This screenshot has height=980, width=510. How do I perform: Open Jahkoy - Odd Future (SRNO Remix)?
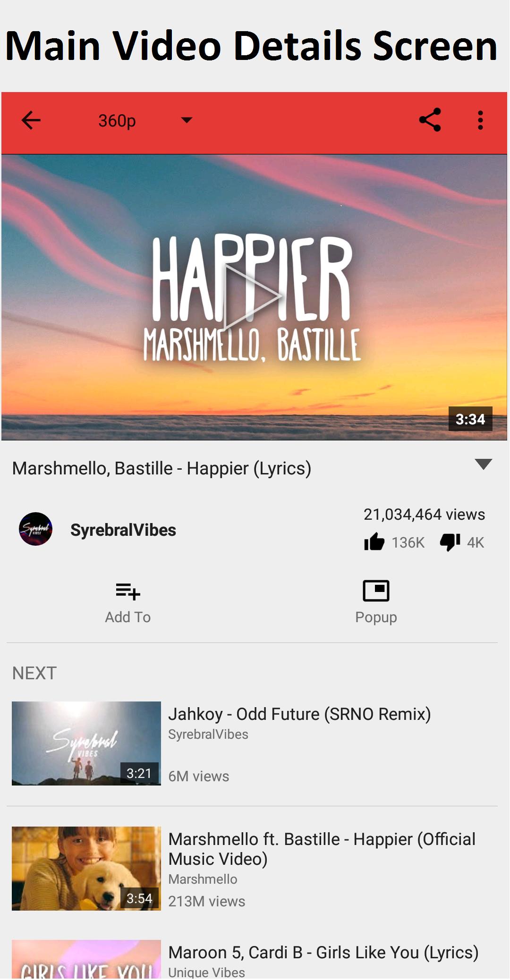(x=299, y=714)
